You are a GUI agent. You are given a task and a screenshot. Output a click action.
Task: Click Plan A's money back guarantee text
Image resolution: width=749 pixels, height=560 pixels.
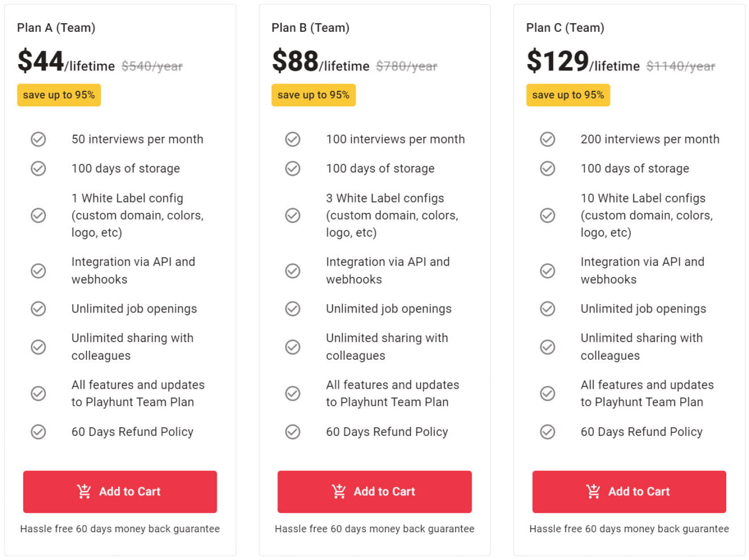point(120,528)
